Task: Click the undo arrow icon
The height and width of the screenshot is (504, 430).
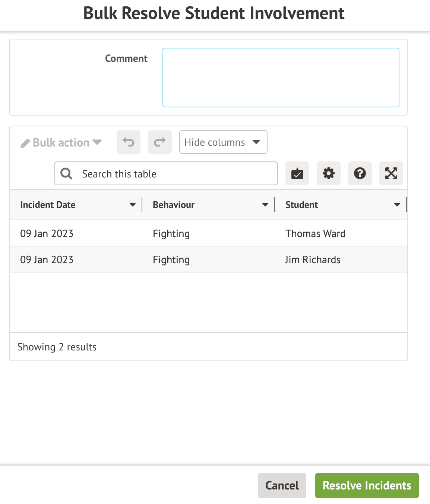Action: (129, 142)
